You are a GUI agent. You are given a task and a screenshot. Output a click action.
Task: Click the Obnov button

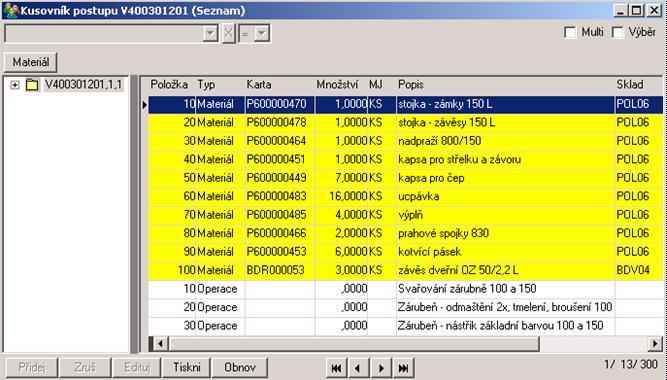[240, 368]
